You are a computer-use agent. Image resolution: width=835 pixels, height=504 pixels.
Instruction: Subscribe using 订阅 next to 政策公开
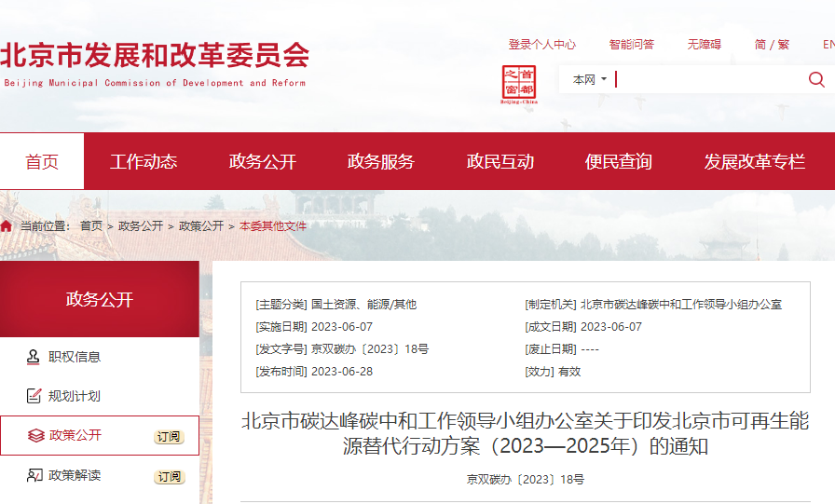(x=169, y=437)
